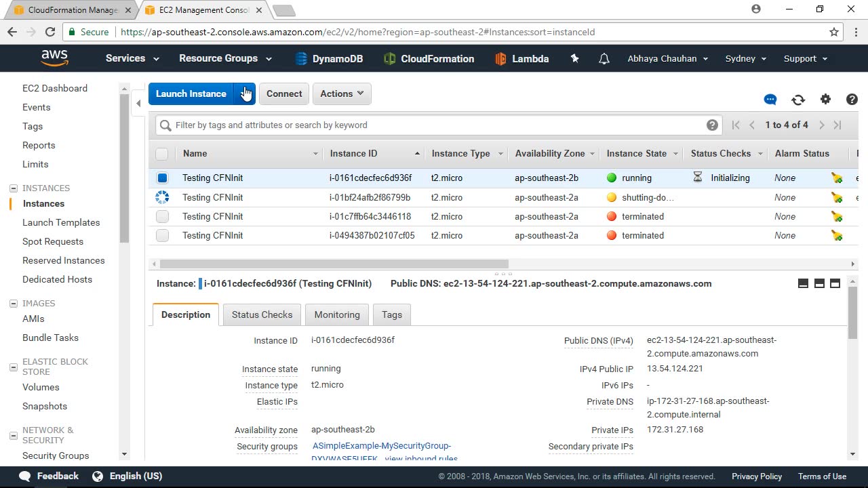Click the alarm icon for instance i-0161cdecfec6d936f
This screenshot has height=488, width=868.
(x=837, y=178)
